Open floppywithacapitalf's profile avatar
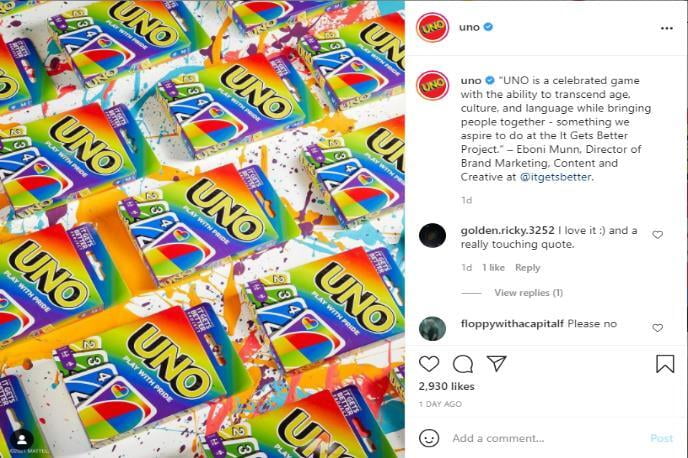This screenshot has width=688, height=458. click(432, 328)
